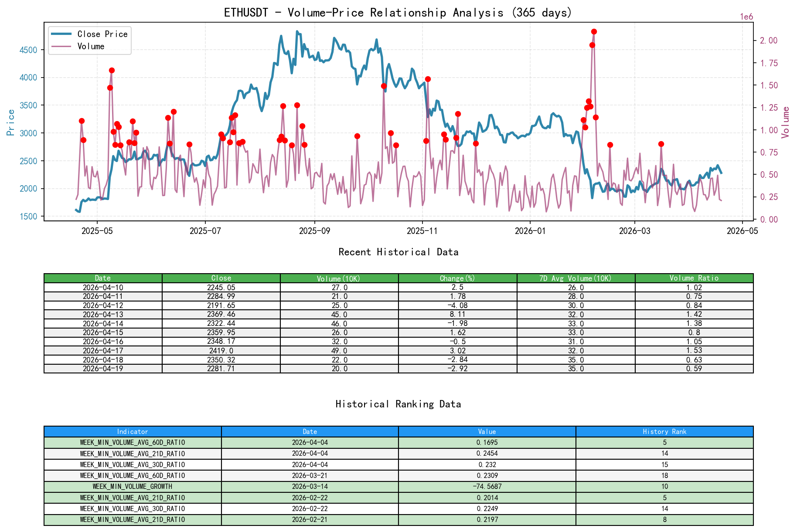Click the Value column header in blue table
797x532 pixels.
487,431
